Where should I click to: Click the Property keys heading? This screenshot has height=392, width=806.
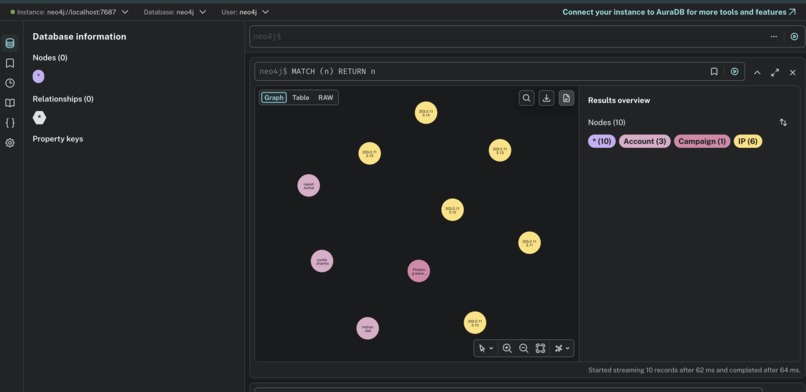click(x=58, y=139)
